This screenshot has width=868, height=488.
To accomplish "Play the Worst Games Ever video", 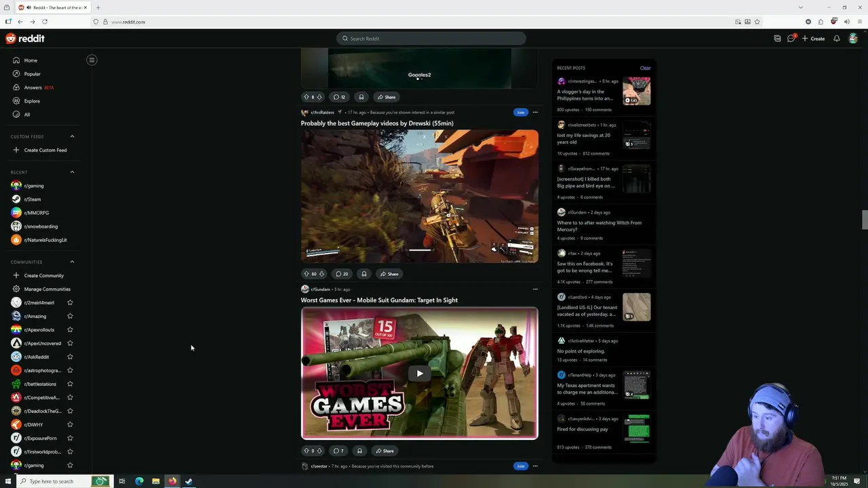I will coord(419,373).
